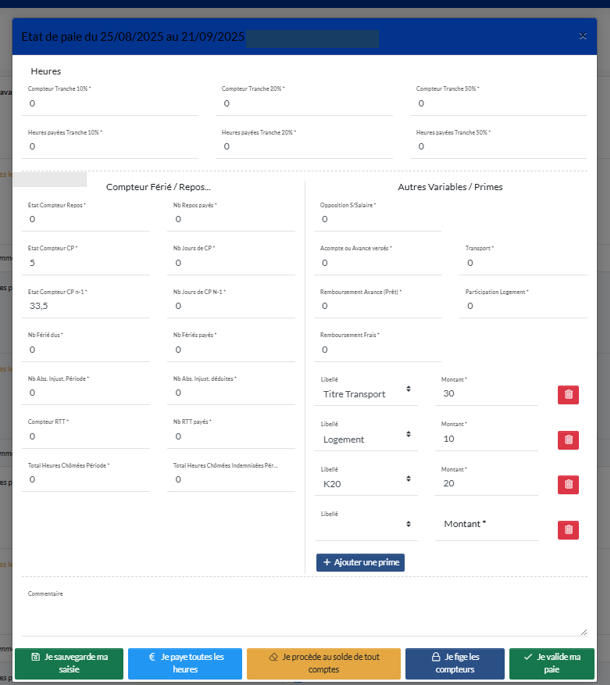610x685 pixels.
Task: Open the K20 libellé dropdown
Action: 366,484
